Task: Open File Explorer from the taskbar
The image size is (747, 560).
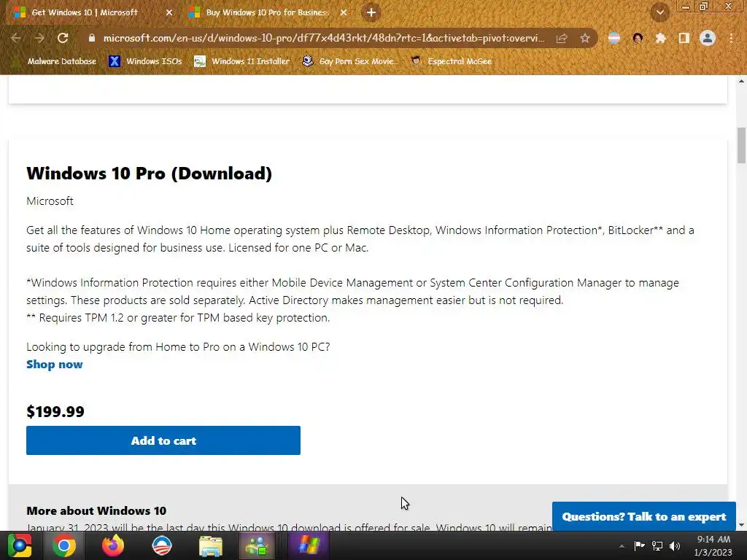Action: tap(211, 546)
